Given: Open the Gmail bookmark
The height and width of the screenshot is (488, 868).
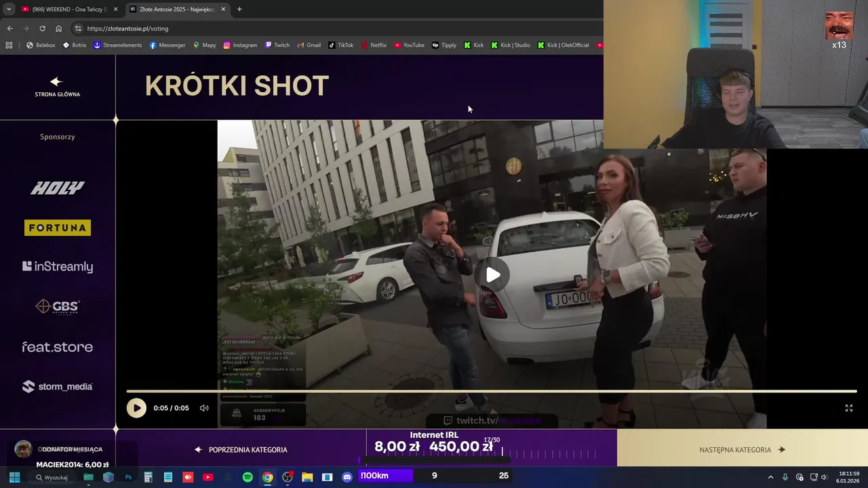Looking at the screenshot, I should tap(309, 45).
